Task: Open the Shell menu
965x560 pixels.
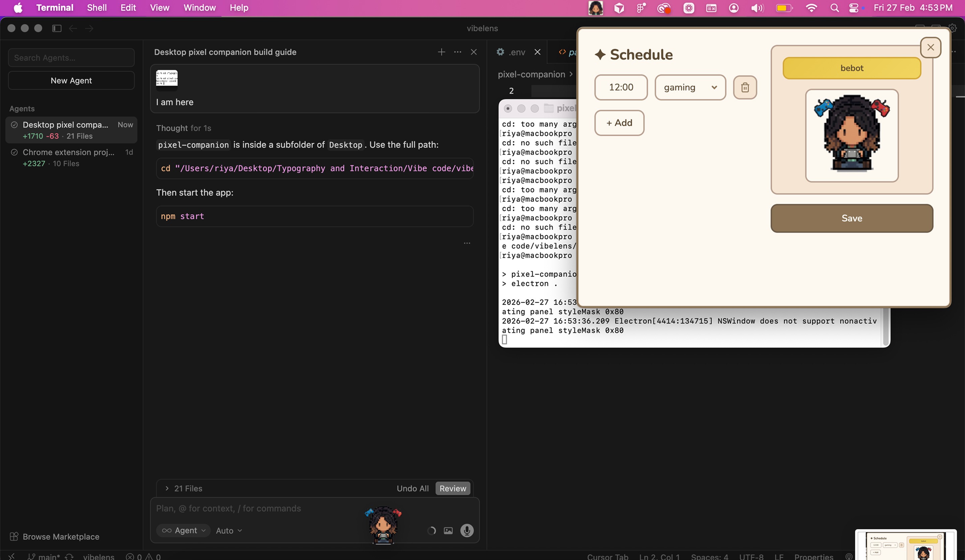Action: tap(96, 8)
